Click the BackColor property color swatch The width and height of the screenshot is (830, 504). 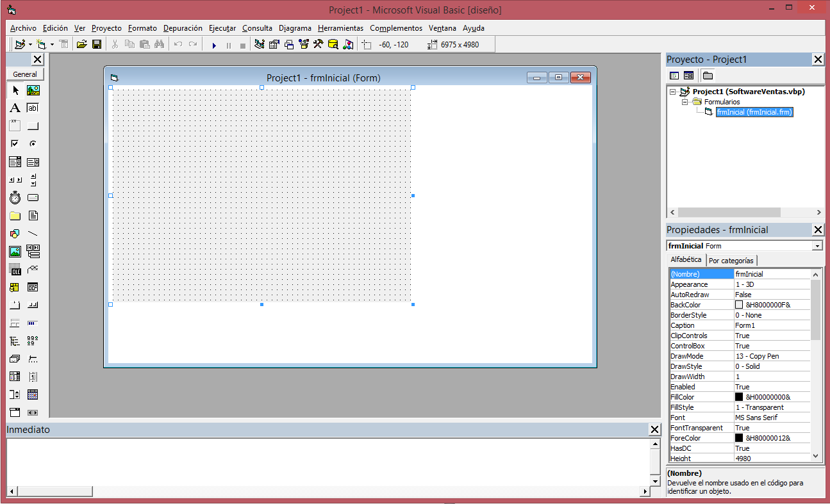739,305
